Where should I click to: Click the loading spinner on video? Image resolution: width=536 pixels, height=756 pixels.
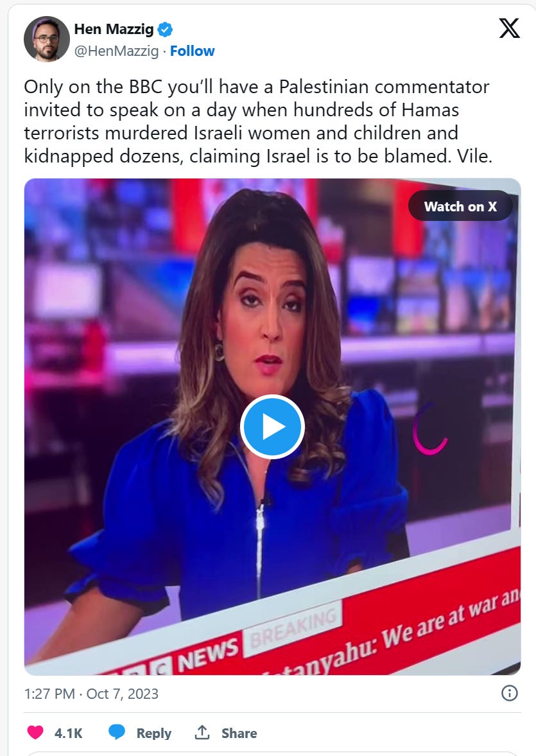pyautogui.click(x=430, y=429)
